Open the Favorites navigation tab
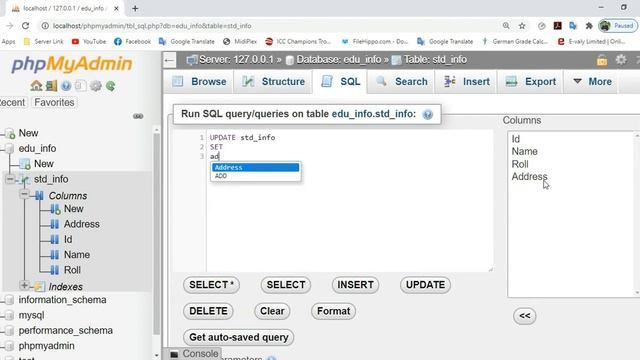 point(54,102)
